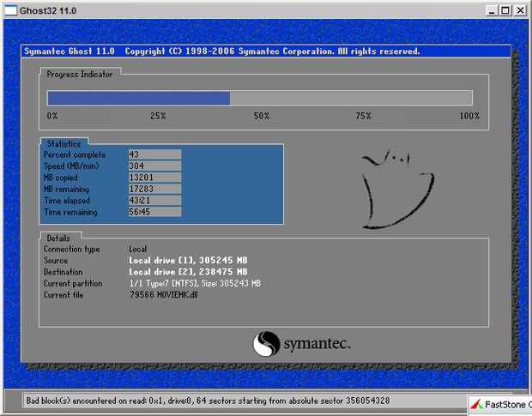Click the 79566 MOVIEMK.dll file entry

pos(164,295)
